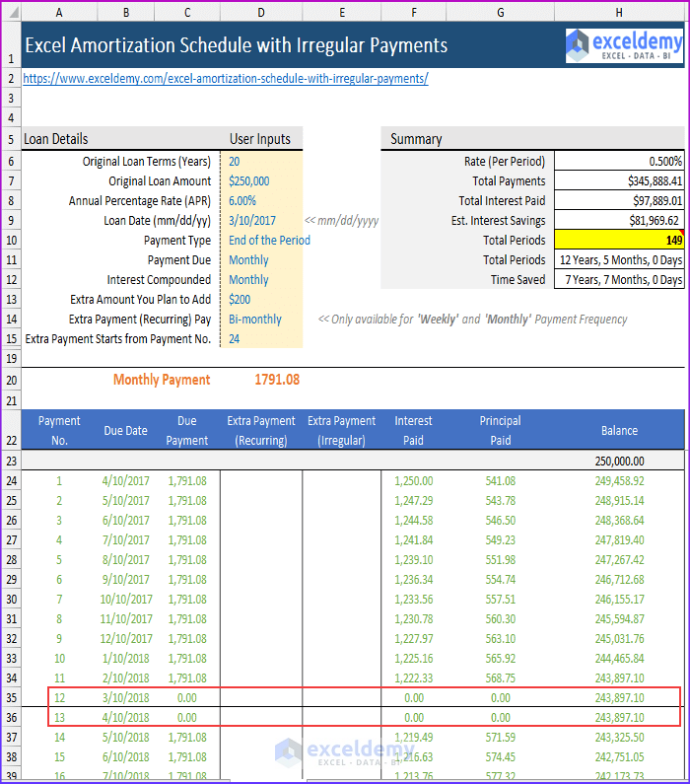Select row 10 header
This screenshot has height=784, width=690.
coord(11,241)
